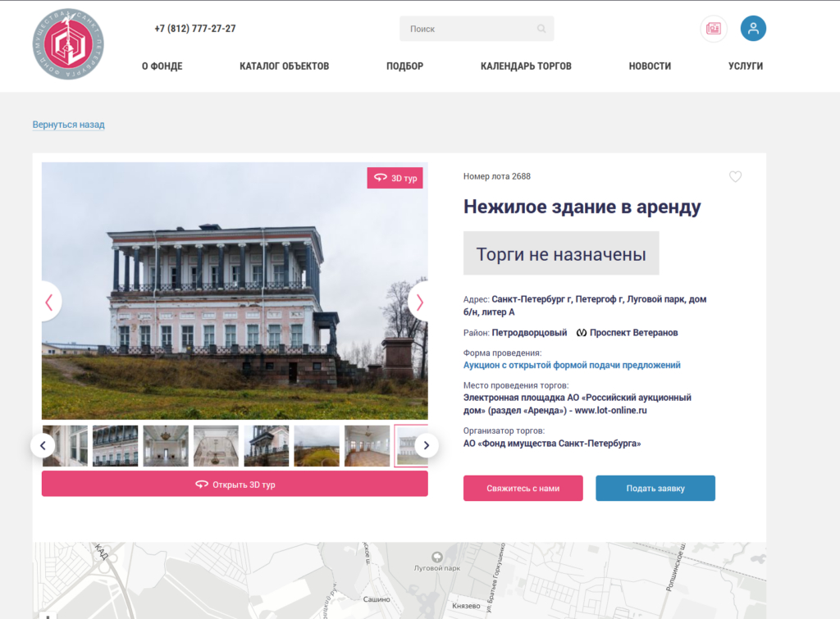Image resolution: width=840 pixels, height=619 pixels.
Task: Open the НОВОСТИ section
Action: [x=650, y=66]
